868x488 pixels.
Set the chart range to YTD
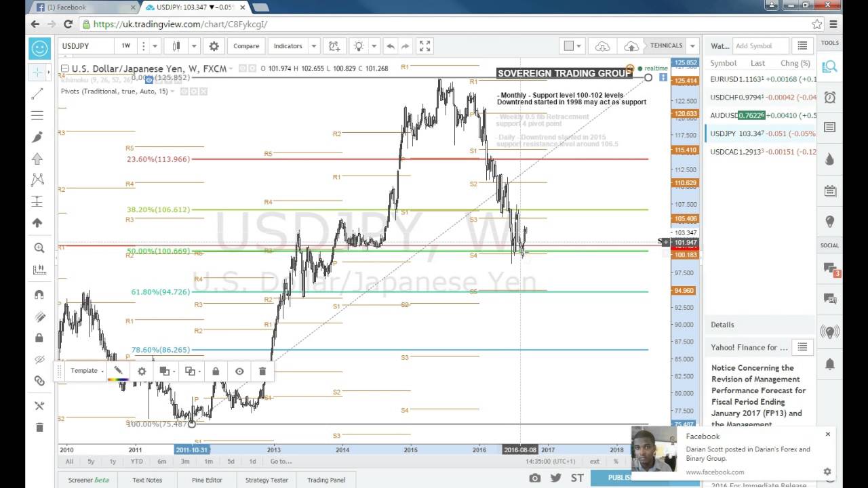(136, 462)
